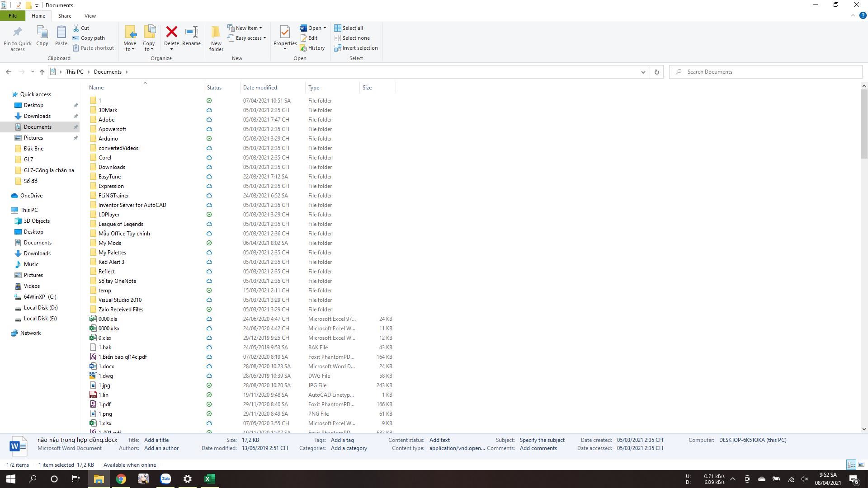Viewport: 868px width, 488px height.
Task: Open the Easy access dropdown
Action: click(x=248, y=38)
